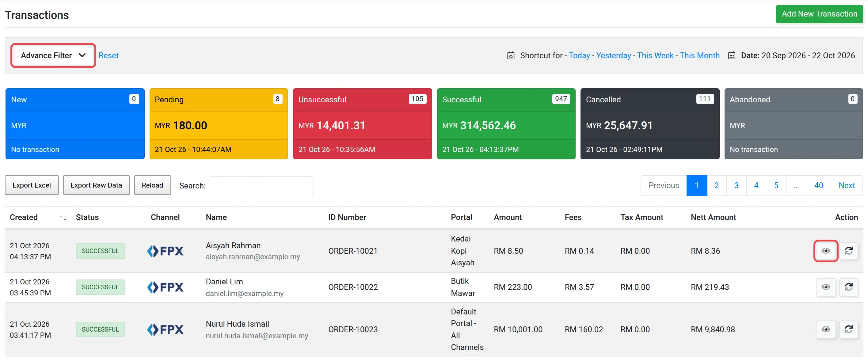View details of Daniel Lim's transaction
The image size is (868, 361).
click(825, 287)
